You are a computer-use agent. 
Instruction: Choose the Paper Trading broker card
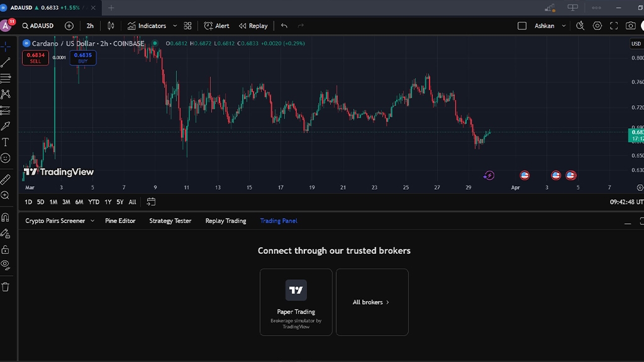point(296,302)
